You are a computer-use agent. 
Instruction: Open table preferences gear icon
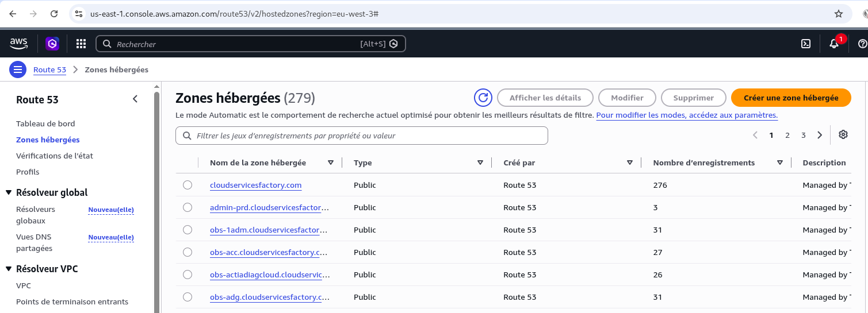tap(843, 134)
